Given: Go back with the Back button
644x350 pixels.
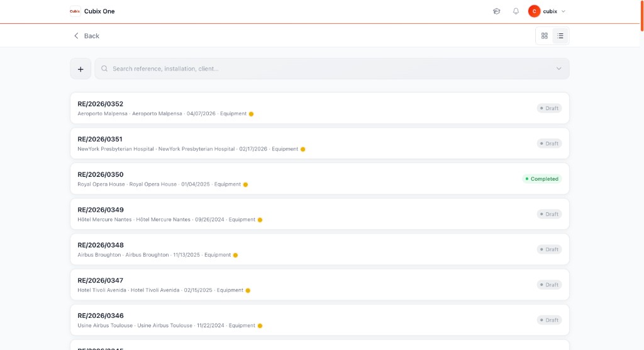Looking at the screenshot, I should point(86,36).
